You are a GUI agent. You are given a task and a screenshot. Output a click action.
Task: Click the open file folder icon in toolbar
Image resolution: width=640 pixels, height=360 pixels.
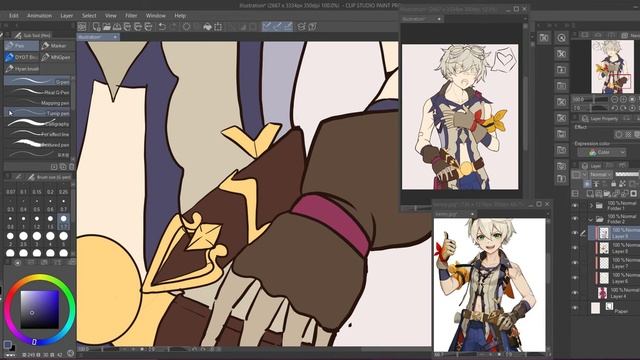(x=107, y=27)
